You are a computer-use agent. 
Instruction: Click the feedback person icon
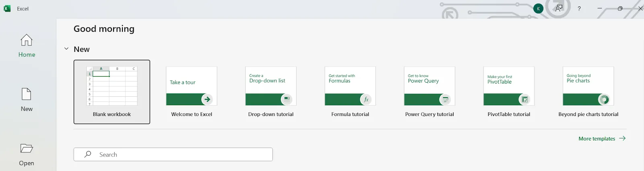559,8
